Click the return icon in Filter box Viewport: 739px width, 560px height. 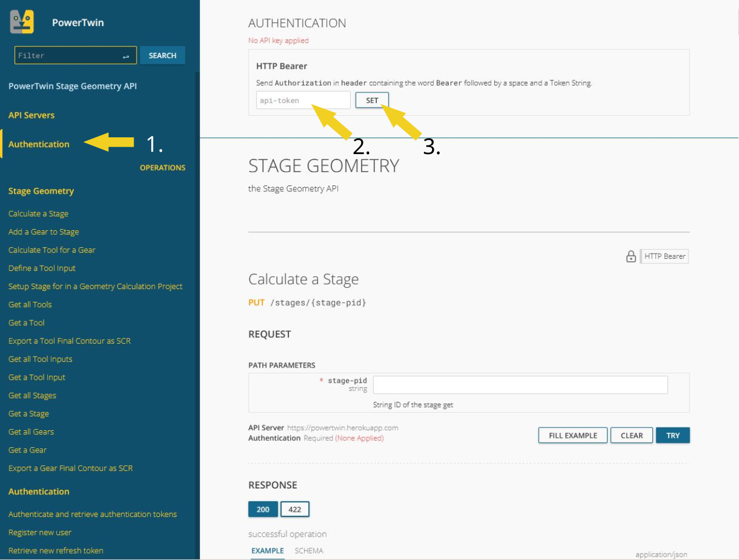(126, 56)
